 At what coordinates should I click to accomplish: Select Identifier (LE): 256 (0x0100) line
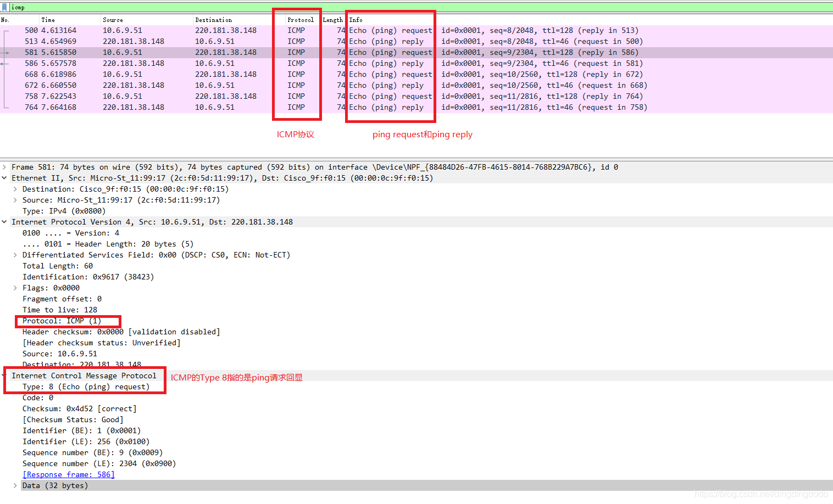[86, 441]
